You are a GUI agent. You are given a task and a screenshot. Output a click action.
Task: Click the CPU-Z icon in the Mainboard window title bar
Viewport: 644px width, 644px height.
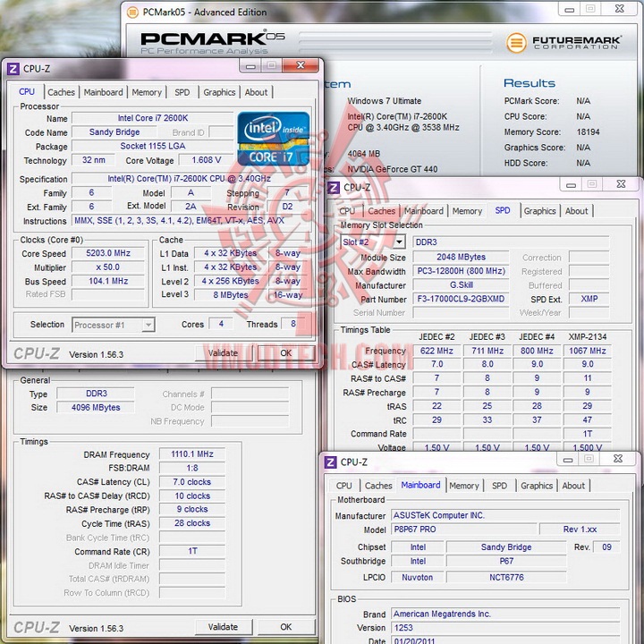click(x=330, y=462)
